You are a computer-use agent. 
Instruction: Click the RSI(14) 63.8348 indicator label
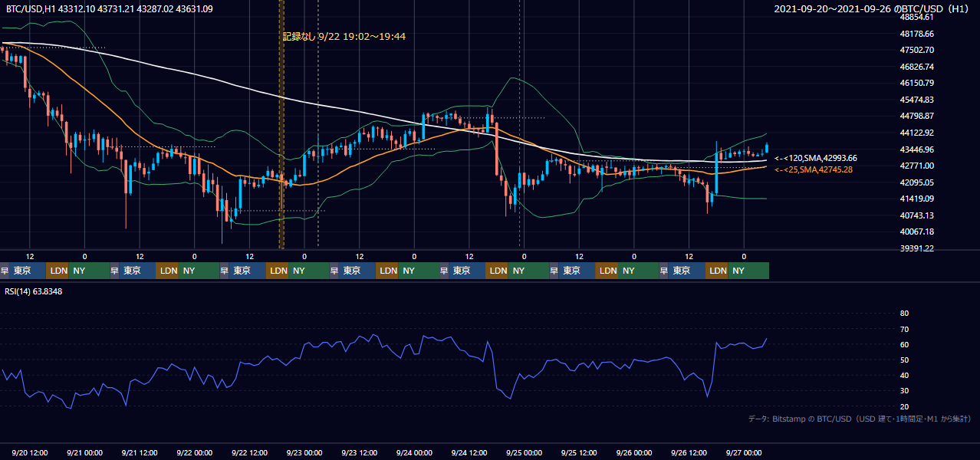(34, 291)
